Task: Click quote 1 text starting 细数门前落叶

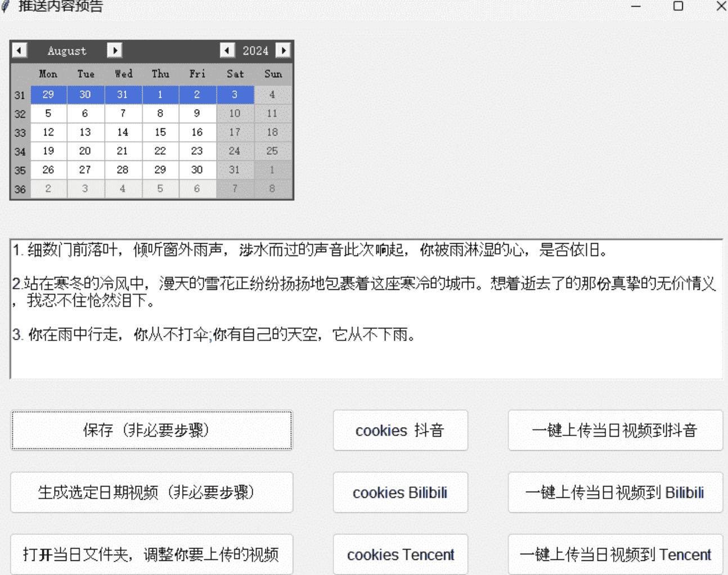Action: coord(310,250)
